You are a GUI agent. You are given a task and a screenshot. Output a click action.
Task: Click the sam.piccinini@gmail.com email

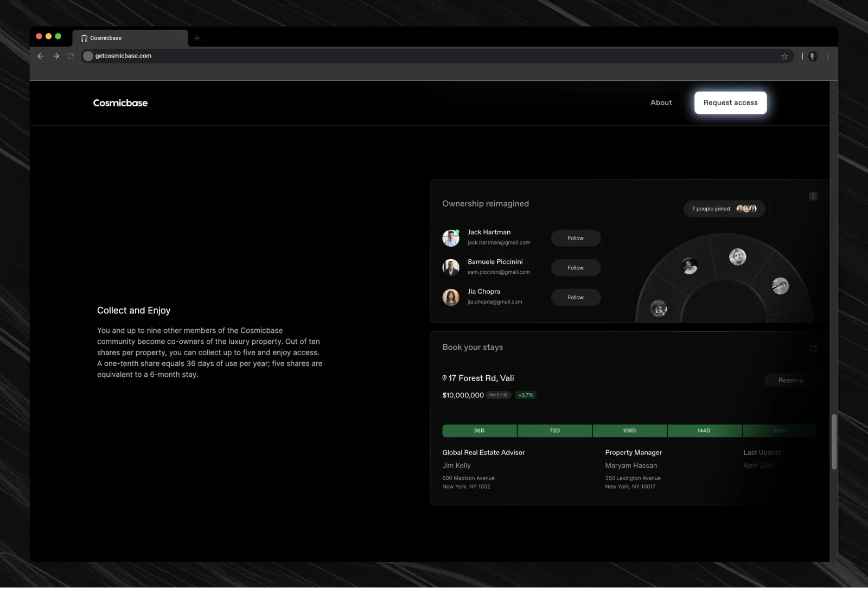(x=499, y=273)
